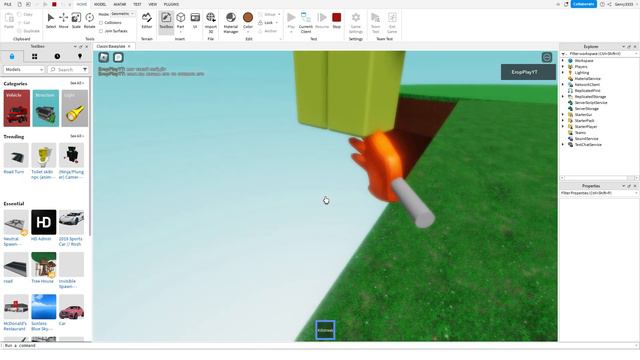Expand the StarterPlayer tree node

(x=563, y=127)
